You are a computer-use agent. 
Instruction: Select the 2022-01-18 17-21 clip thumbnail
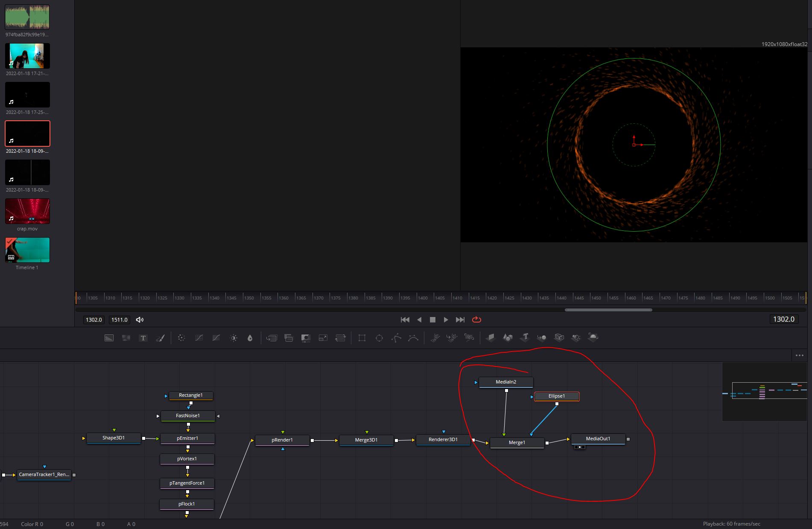coord(27,56)
